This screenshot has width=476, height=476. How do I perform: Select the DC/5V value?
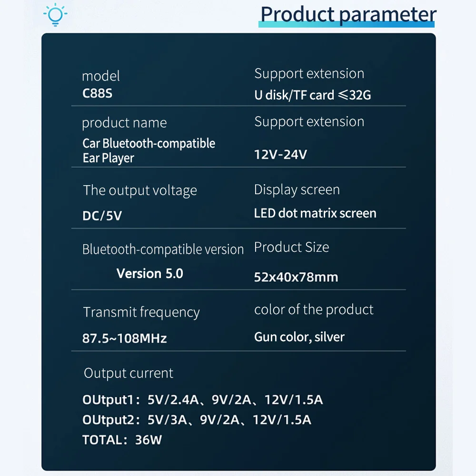(x=102, y=216)
